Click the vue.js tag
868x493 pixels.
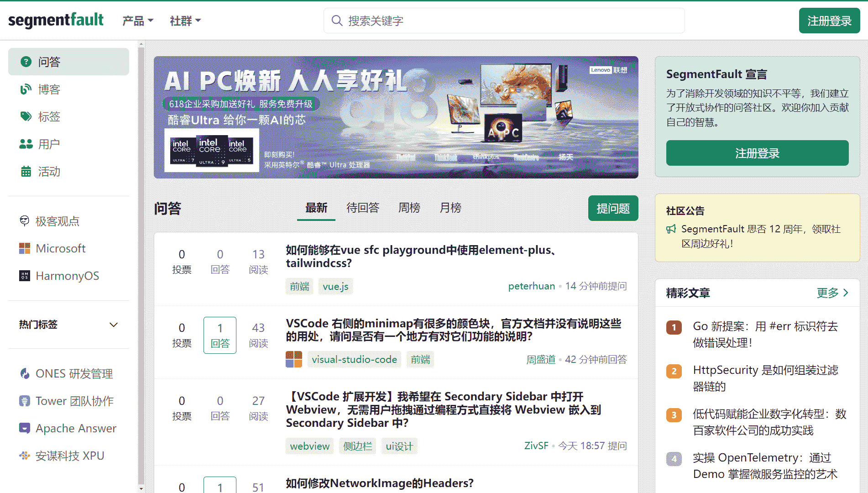(x=335, y=286)
